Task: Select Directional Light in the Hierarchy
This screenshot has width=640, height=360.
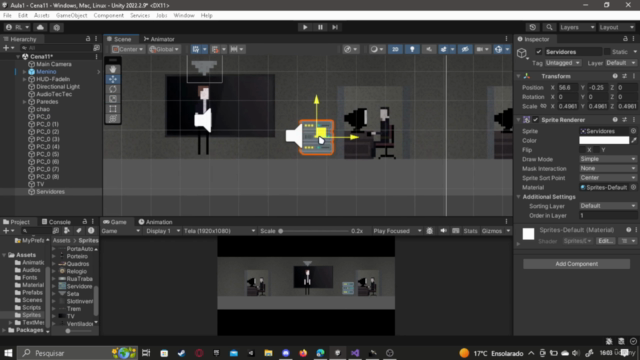Action: (58, 87)
